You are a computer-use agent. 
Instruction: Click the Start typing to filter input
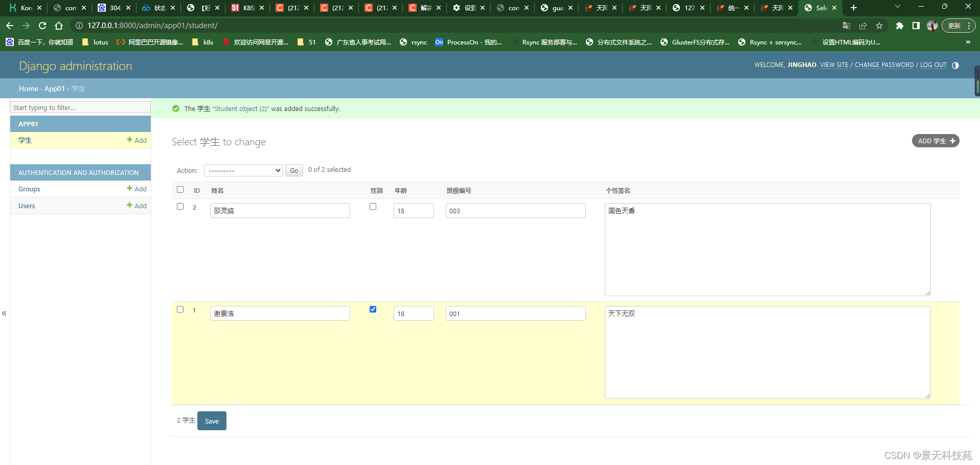[x=80, y=107]
